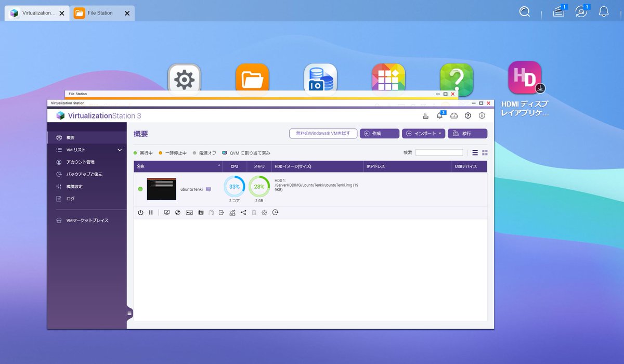Click the message badge next to ubuntuTenki
624x364 pixels.
coord(209,189)
